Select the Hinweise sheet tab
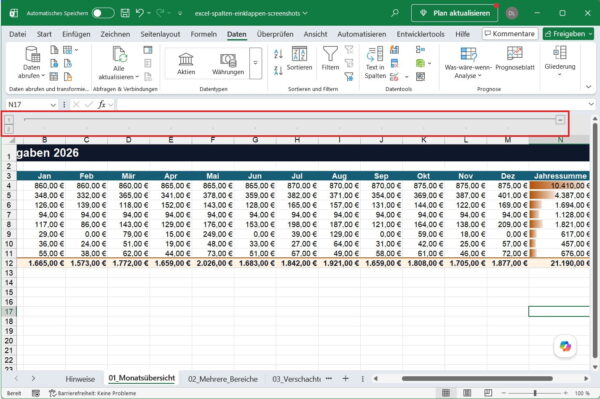 (80, 379)
